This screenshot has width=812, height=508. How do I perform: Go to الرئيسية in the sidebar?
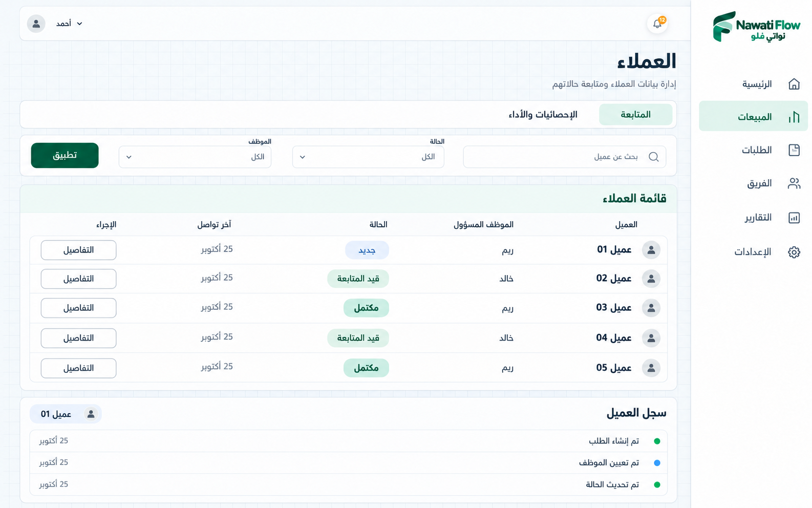[754, 84]
